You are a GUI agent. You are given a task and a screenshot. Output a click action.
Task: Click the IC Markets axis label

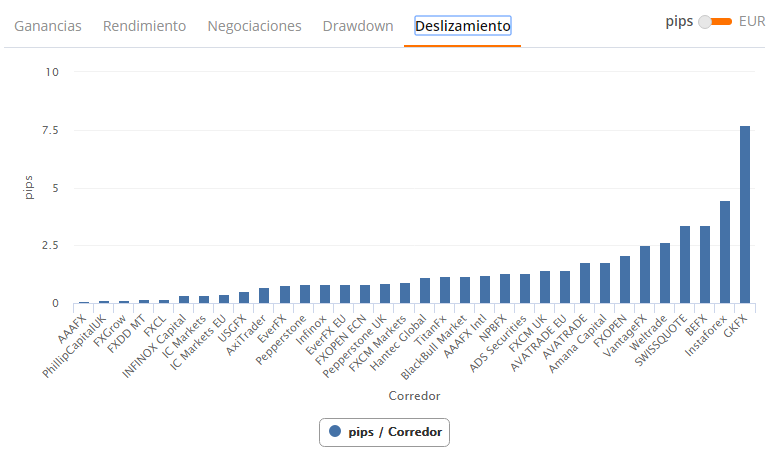click(x=184, y=337)
